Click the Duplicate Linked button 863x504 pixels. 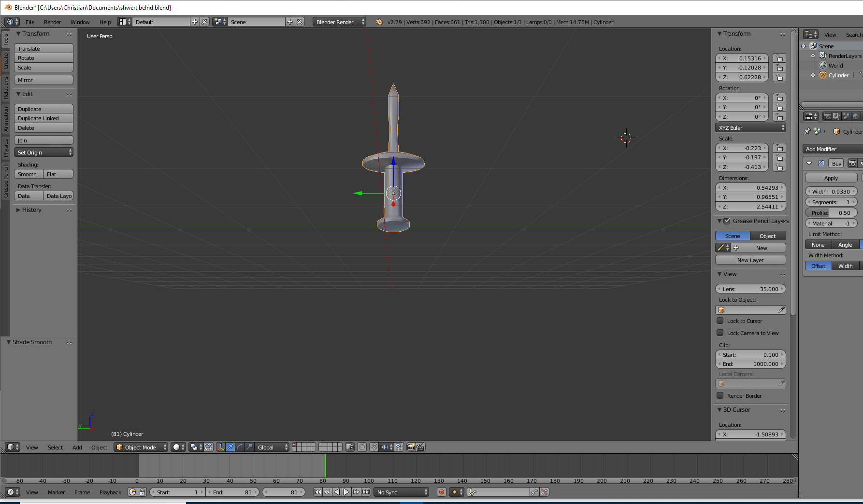tap(43, 118)
